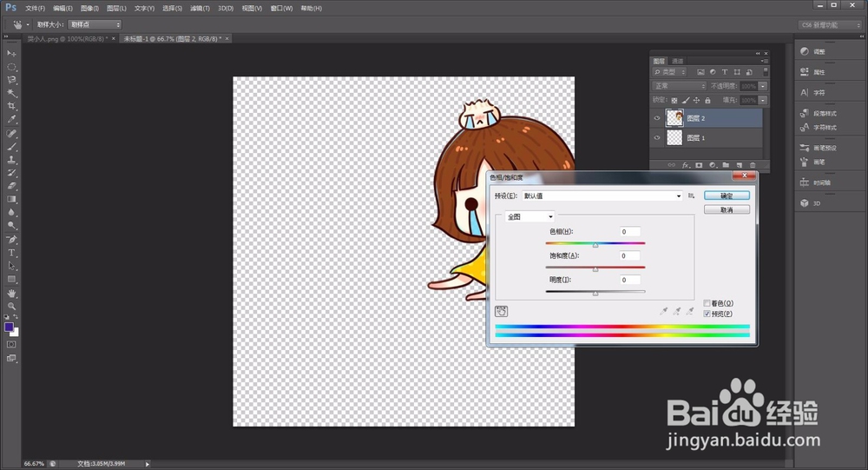The image size is (868, 470).
Task: Select the Brush tool
Action: tap(11, 147)
